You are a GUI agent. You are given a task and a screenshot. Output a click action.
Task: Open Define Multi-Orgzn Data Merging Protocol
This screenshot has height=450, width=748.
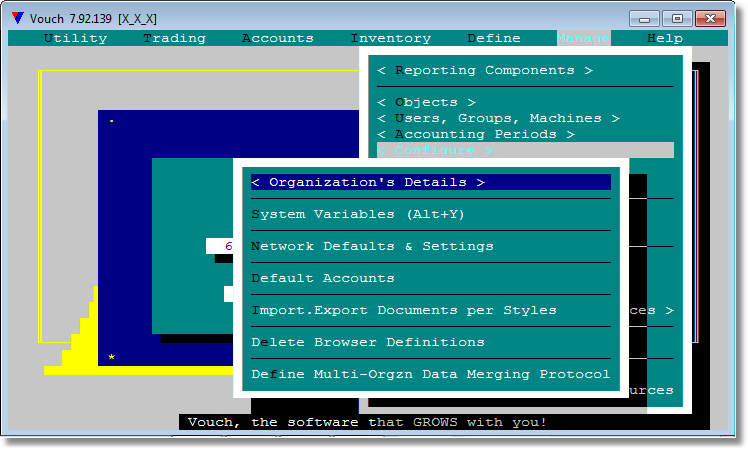click(430, 374)
